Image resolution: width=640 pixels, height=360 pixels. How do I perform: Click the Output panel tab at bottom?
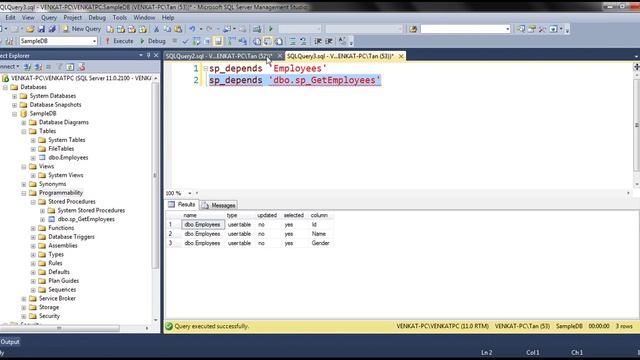(x=10, y=342)
